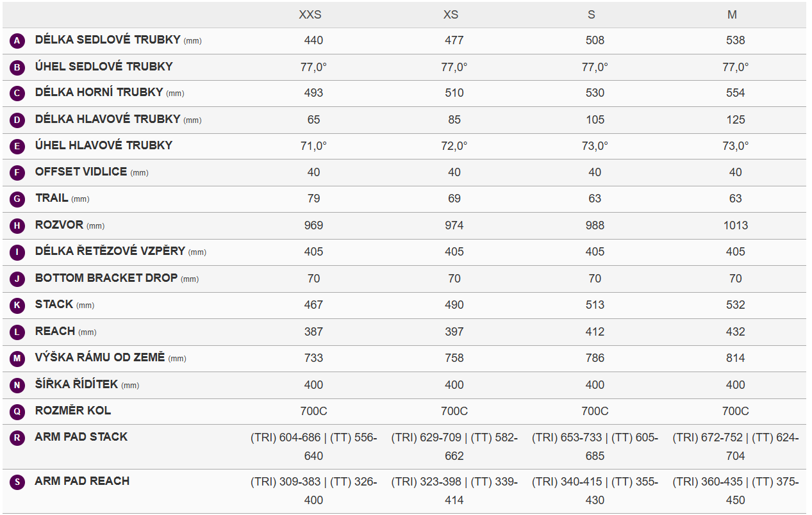The image size is (812, 515).
Task: Click the K badge next to STACK
Action: pyautogui.click(x=18, y=306)
